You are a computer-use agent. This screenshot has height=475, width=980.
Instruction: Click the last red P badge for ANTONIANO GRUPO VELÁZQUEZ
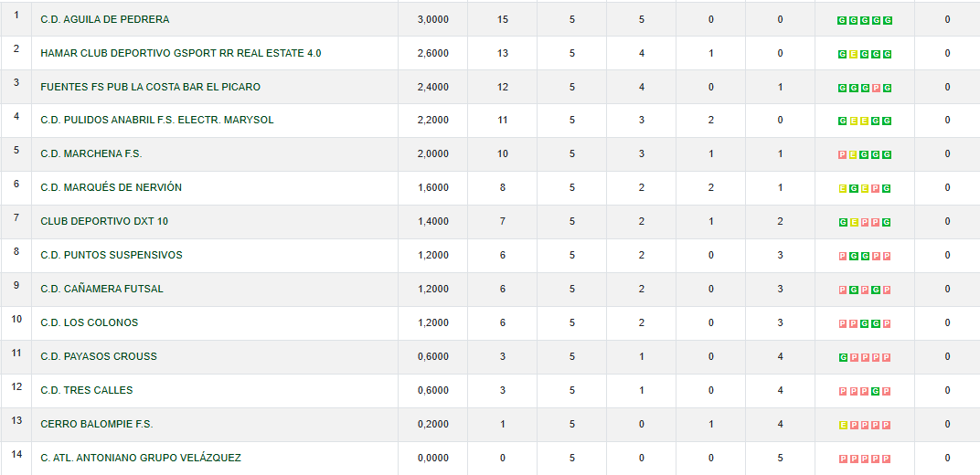[x=887, y=459]
